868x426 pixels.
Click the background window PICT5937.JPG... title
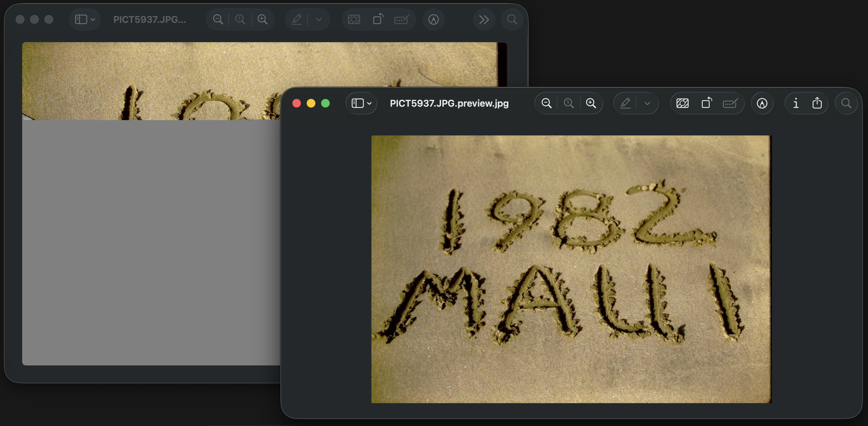(x=149, y=19)
